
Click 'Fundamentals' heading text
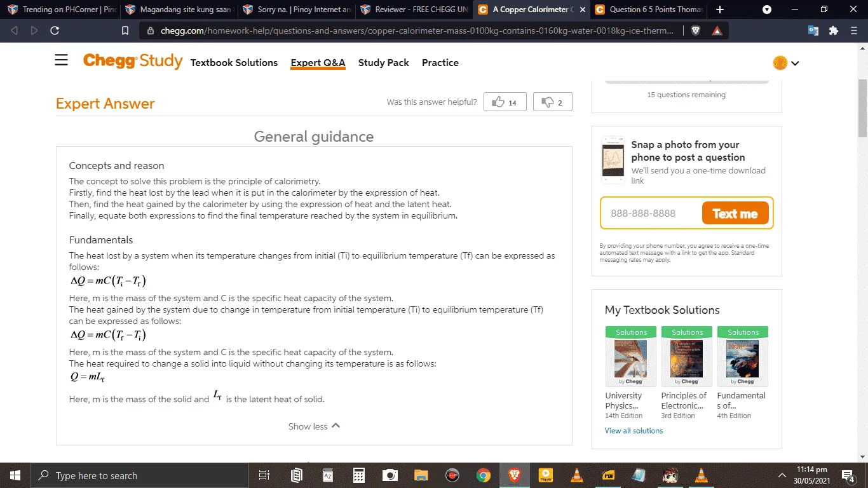tap(101, 240)
